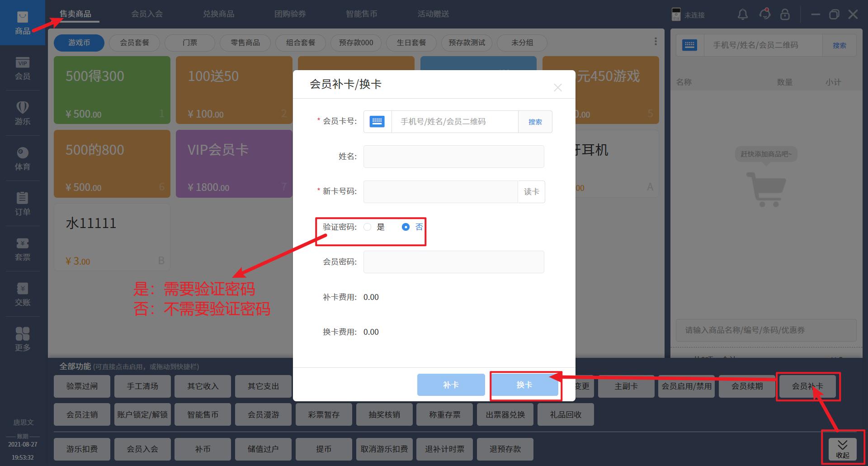Click the 新卡号码 input field
The width and height of the screenshot is (868, 466).
click(x=441, y=192)
